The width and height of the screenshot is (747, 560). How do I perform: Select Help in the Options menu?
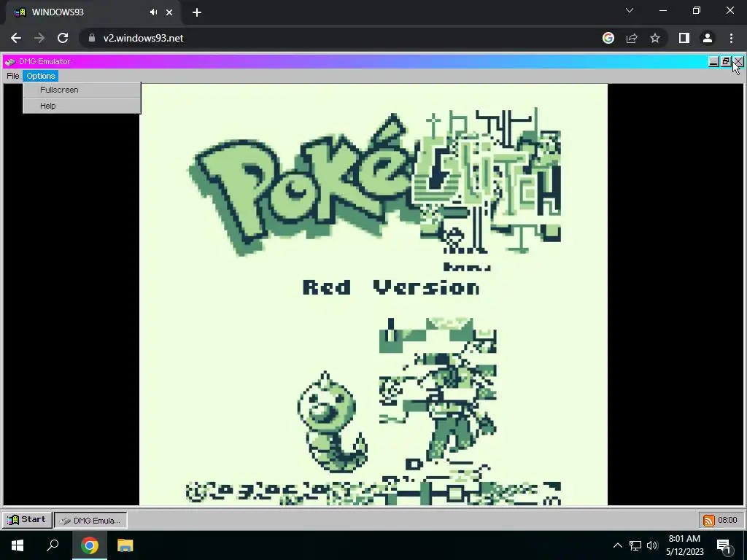pos(82,106)
